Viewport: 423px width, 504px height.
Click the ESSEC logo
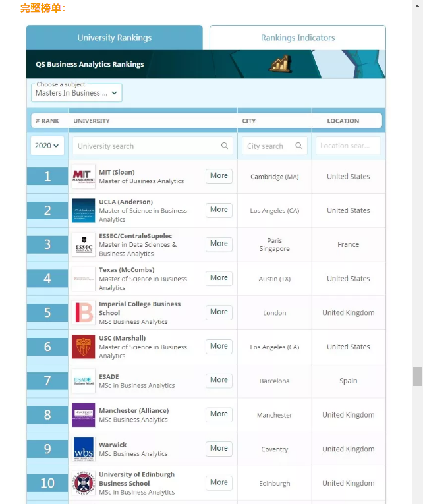(84, 244)
